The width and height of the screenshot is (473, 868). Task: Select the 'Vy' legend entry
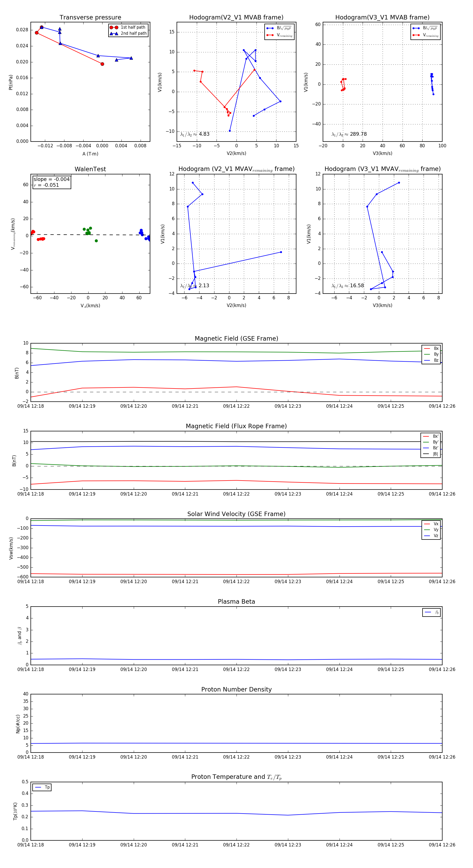coord(431,530)
